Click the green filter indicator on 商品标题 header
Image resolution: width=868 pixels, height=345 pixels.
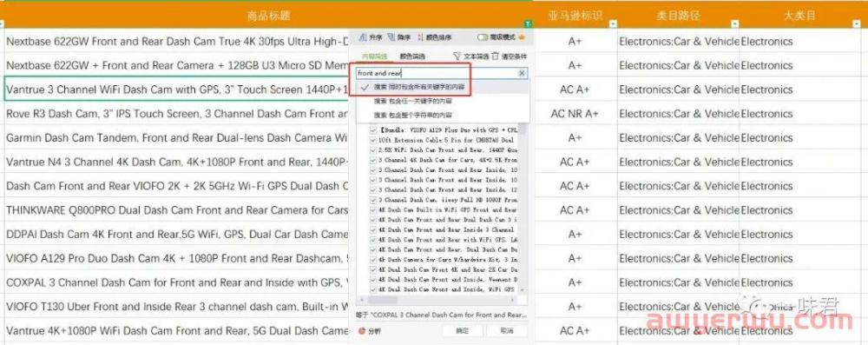(528, 23)
